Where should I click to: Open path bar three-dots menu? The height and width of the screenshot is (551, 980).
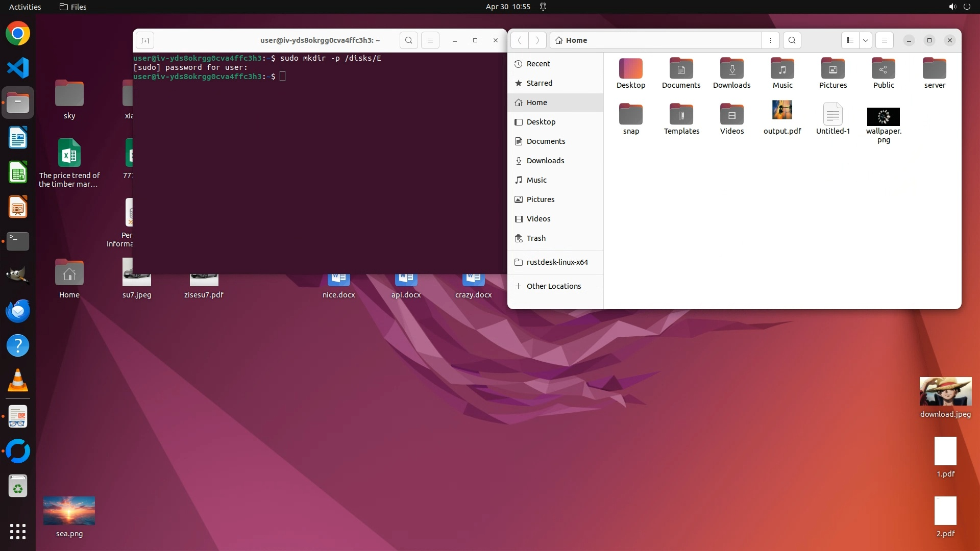770,40
